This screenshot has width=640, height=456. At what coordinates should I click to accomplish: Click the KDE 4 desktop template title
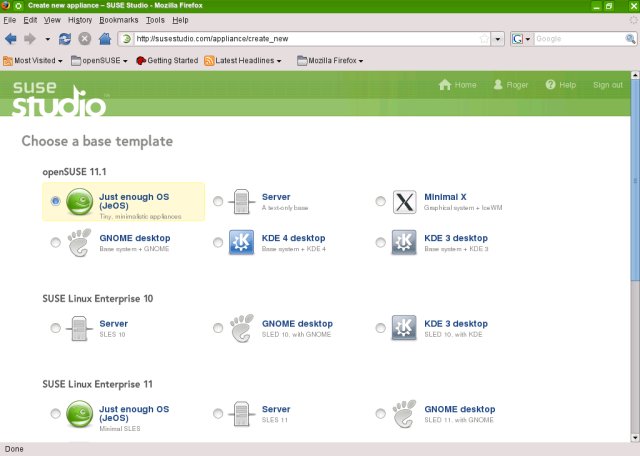pos(293,238)
